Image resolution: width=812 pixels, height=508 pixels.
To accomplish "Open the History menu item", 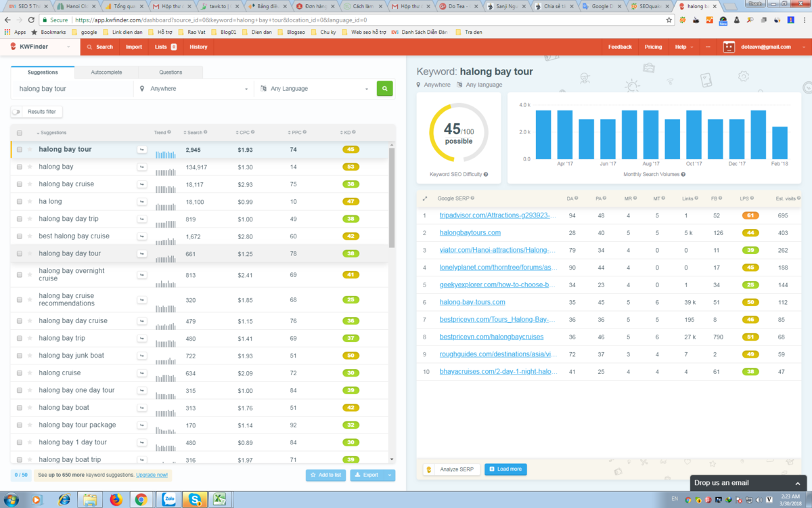I will coord(199,47).
